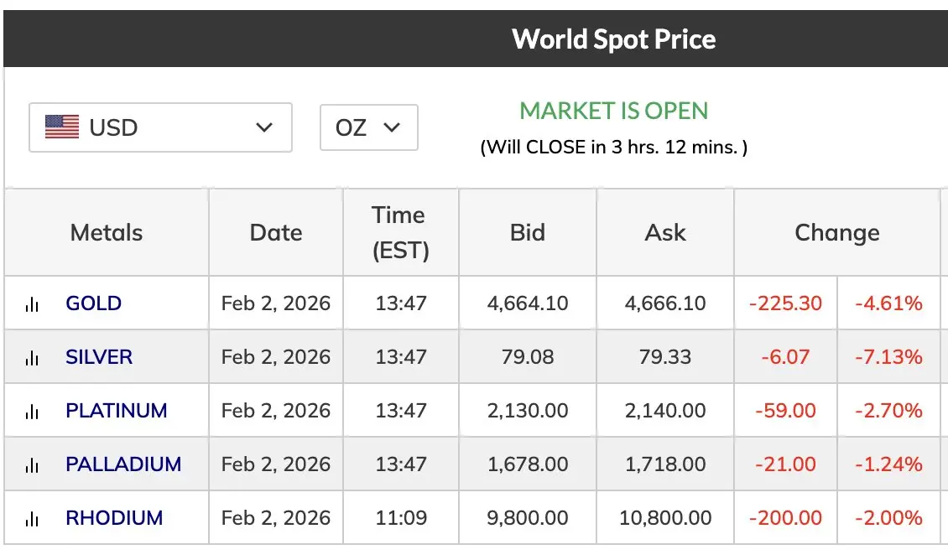The width and height of the screenshot is (948, 560).
Task: Expand the OZ weight unit dropdown
Action: point(368,127)
